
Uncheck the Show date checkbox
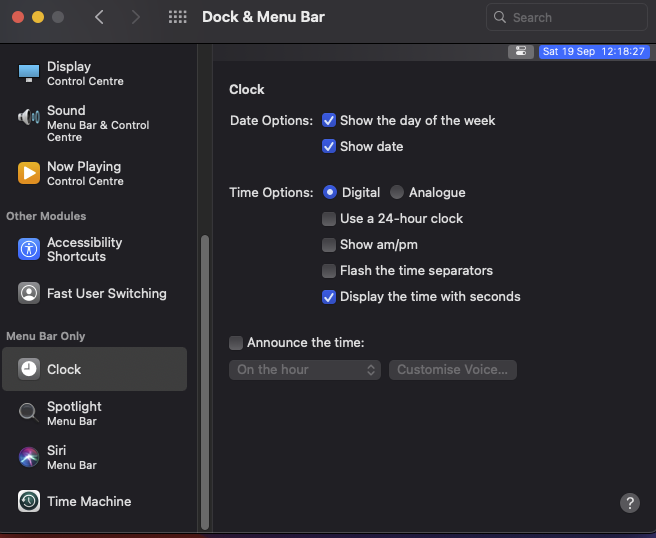click(329, 146)
